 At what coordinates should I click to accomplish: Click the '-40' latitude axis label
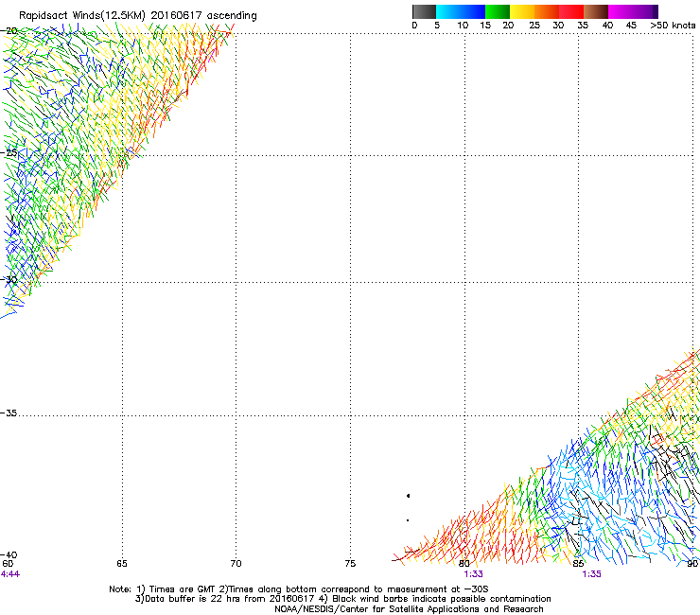pos(9,554)
